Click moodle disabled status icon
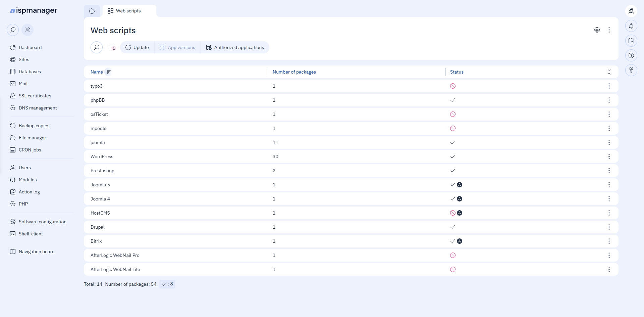This screenshot has height=317, width=644. [x=453, y=128]
